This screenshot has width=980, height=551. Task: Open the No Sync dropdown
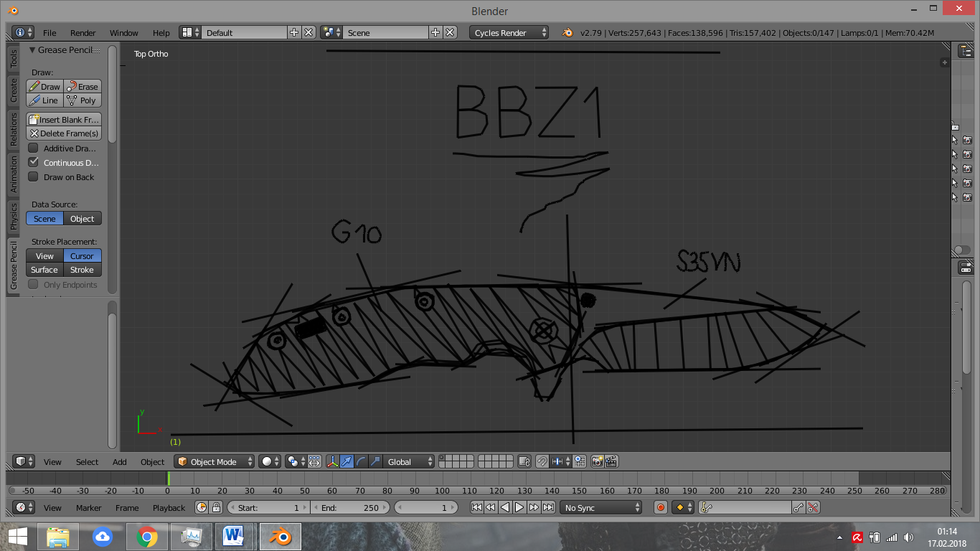pos(601,508)
